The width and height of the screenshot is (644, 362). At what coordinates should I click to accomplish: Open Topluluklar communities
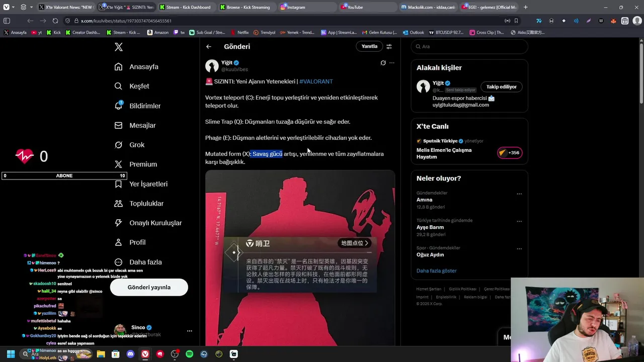click(139, 204)
